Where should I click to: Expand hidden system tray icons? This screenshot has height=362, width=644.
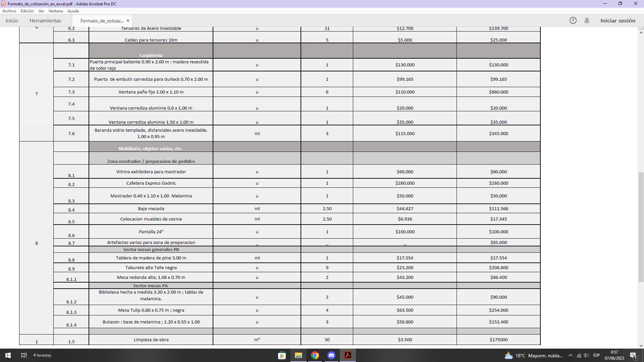pyautogui.click(x=570, y=355)
